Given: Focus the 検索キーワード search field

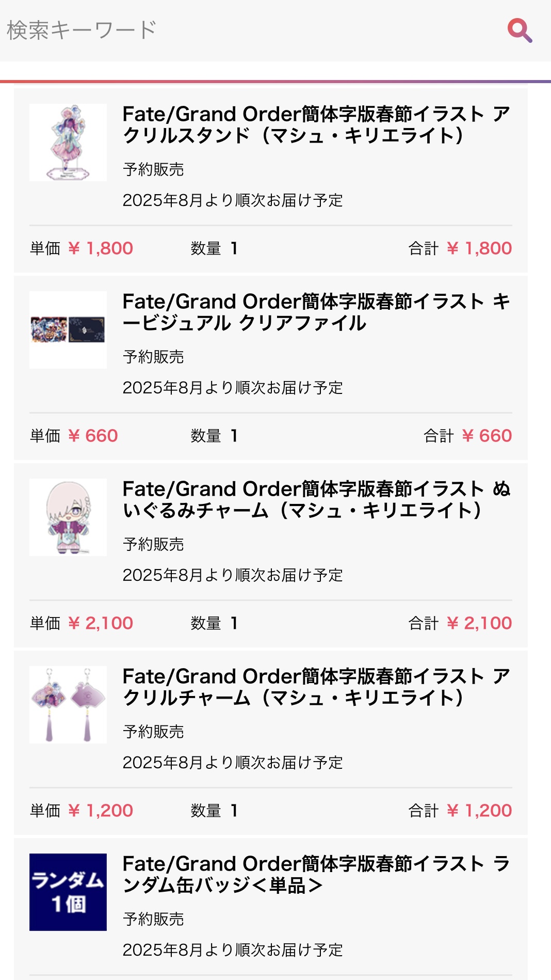Looking at the screenshot, I should (248, 30).
